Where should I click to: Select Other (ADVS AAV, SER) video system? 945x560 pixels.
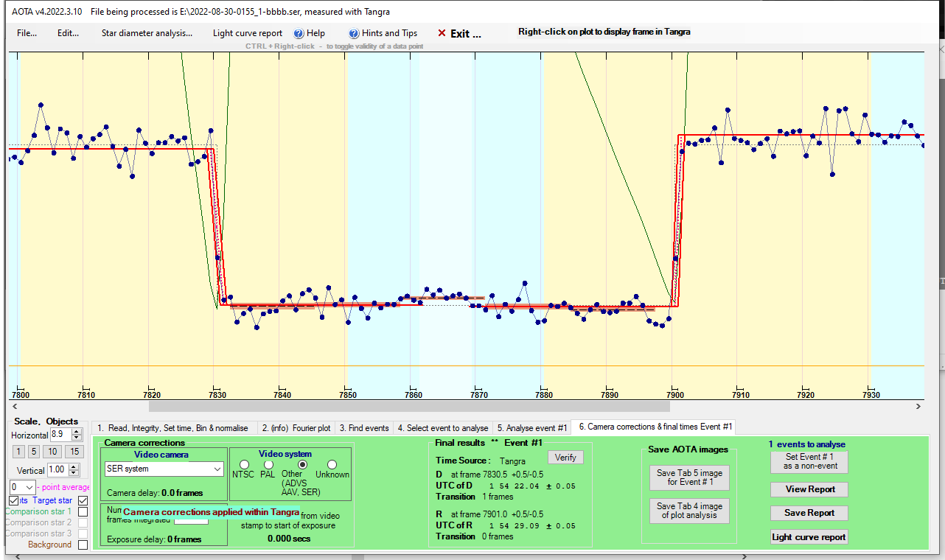(x=302, y=464)
